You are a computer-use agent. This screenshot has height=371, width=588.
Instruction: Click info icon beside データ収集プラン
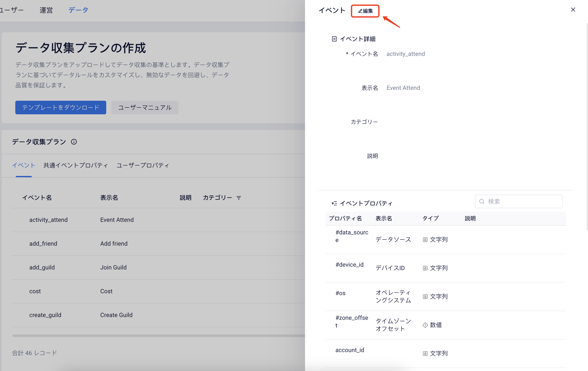pos(74,142)
